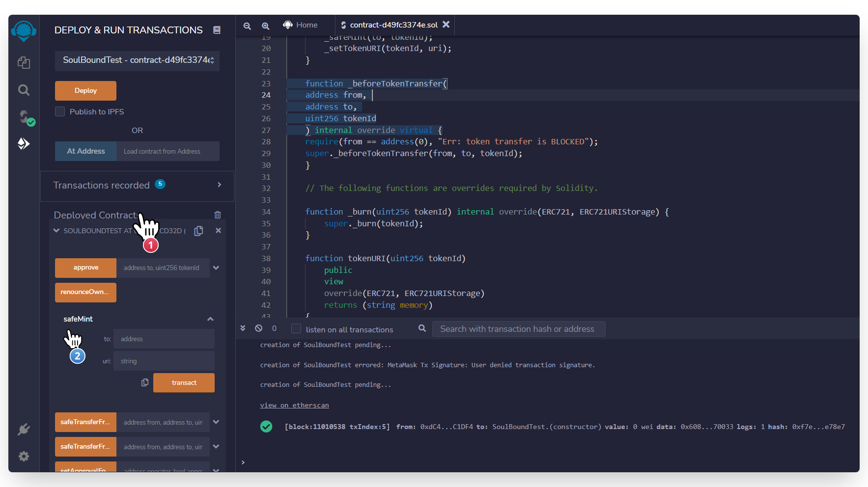Delete all deployed contracts with trash icon
This screenshot has height=487, width=868.
pyautogui.click(x=218, y=215)
